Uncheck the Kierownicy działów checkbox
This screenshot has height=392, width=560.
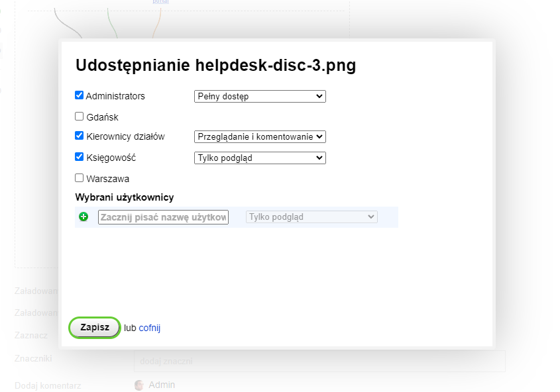pyautogui.click(x=80, y=136)
